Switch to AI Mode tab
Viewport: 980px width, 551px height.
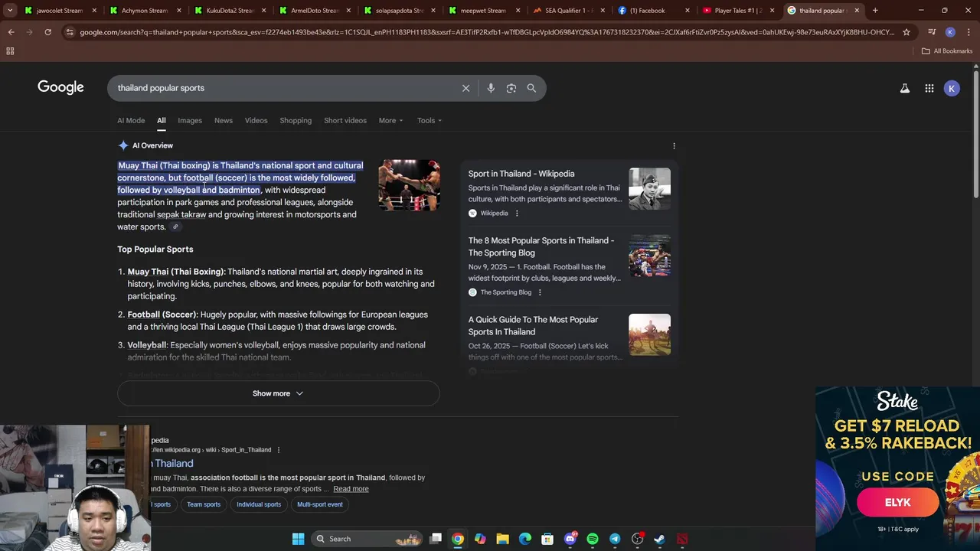click(131, 121)
